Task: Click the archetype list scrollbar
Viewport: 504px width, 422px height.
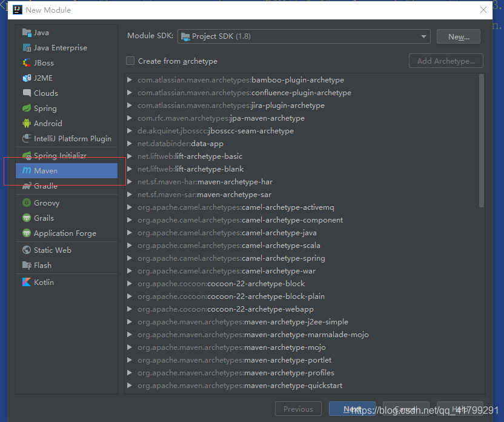Action: click(x=481, y=141)
